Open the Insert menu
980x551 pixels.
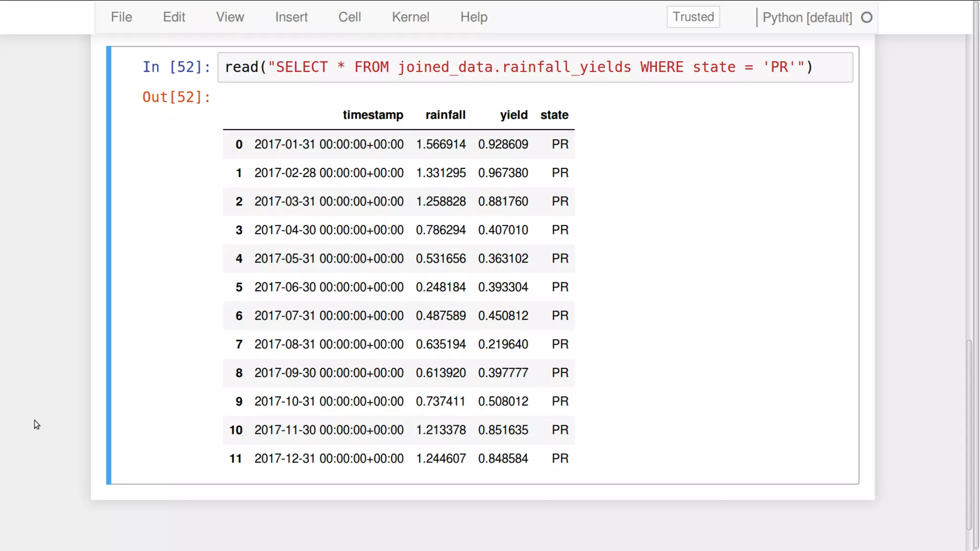point(291,17)
